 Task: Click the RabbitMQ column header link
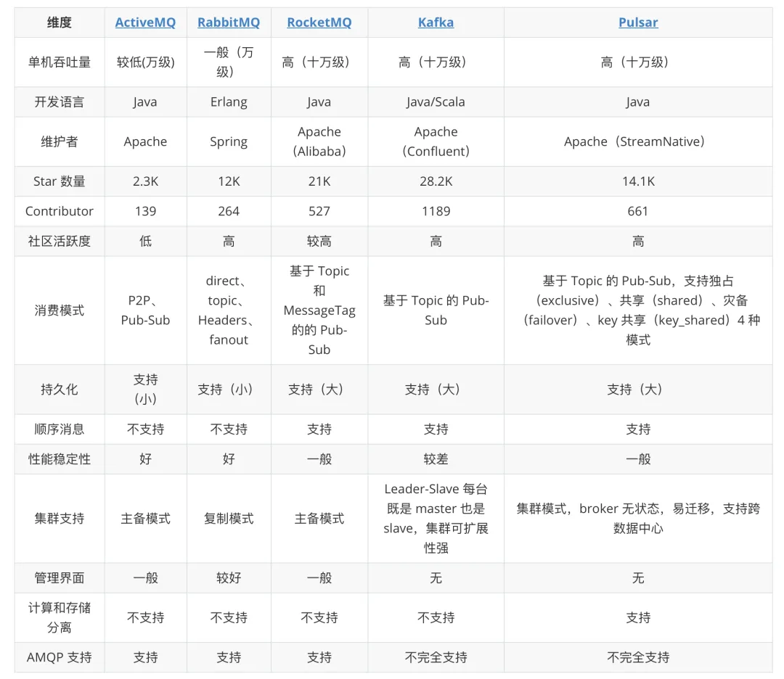pos(229,22)
